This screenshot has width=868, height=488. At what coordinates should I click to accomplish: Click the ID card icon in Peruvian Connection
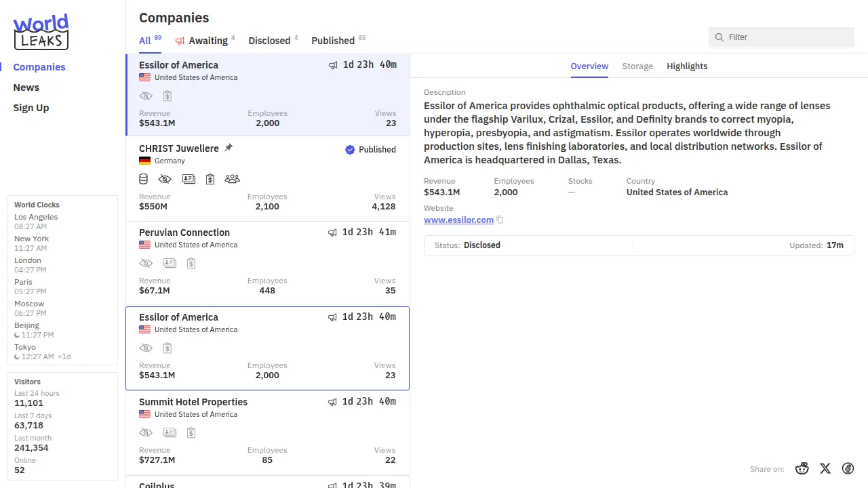170,263
